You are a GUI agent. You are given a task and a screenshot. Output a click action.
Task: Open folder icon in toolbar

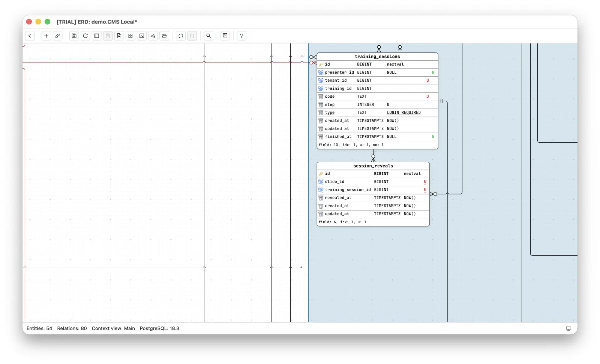[x=164, y=36]
